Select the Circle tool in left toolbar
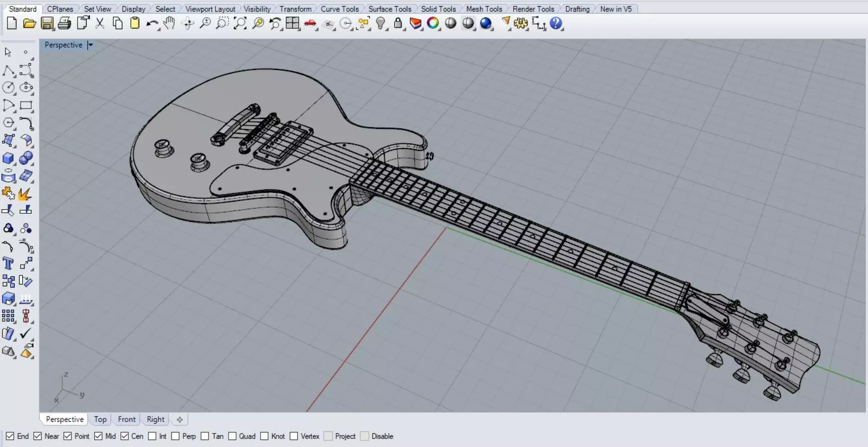The image size is (868, 447). point(8,87)
